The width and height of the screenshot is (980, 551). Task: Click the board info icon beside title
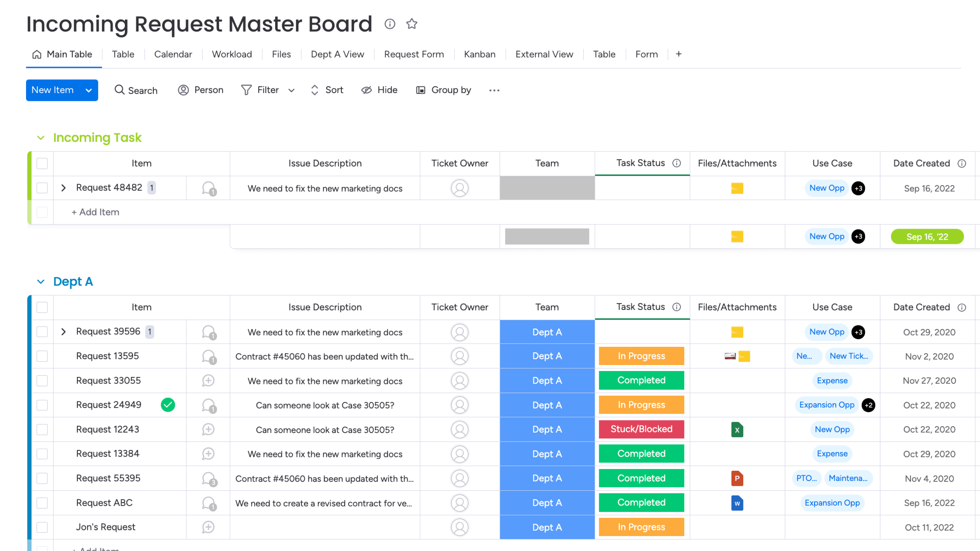point(390,24)
